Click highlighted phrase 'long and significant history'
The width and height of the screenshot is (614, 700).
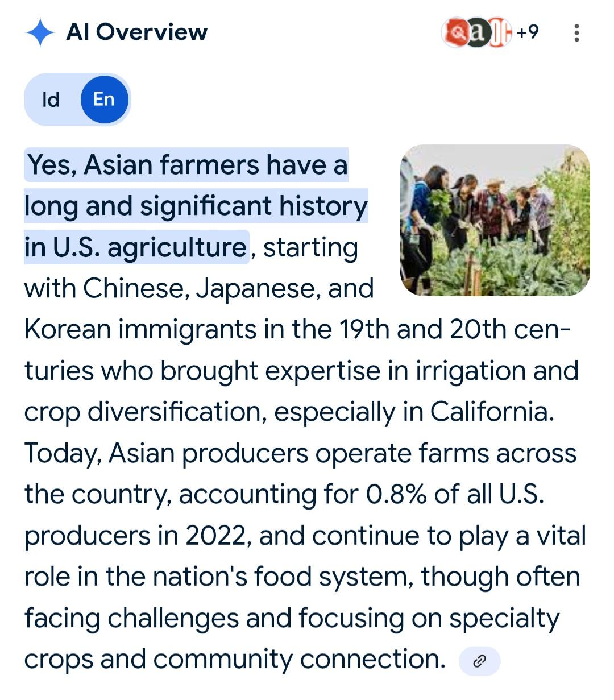(196, 206)
